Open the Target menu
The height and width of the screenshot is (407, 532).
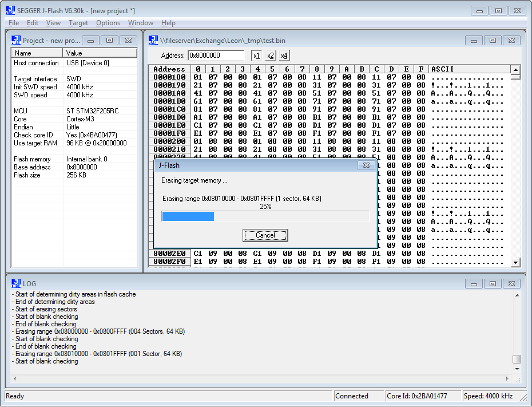78,23
